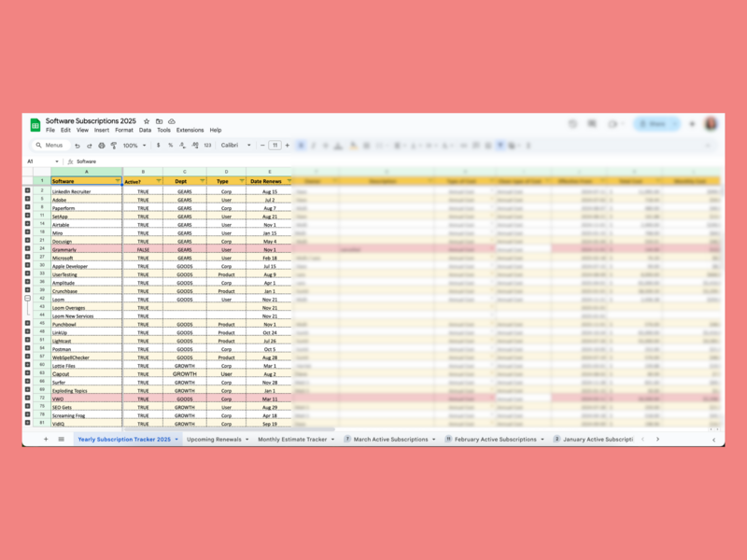The image size is (747, 560).
Task: Open filter dropdown on Type header
Action: click(x=242, y=181)
